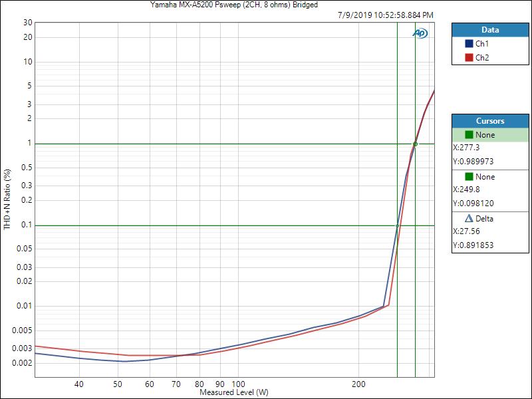532x399 pixels.
Task: Click the Delta X:27.56 readout
Action: click(x=466, y=232)
